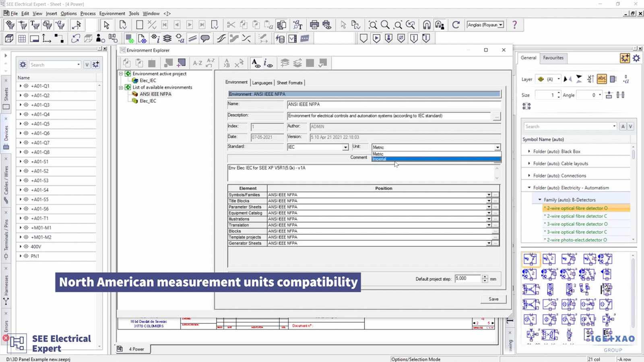The width and height of the screenshot is (644, 362).
Task: Click the A-Z sort icon in Environment Explorer
Action: [197, 63]
